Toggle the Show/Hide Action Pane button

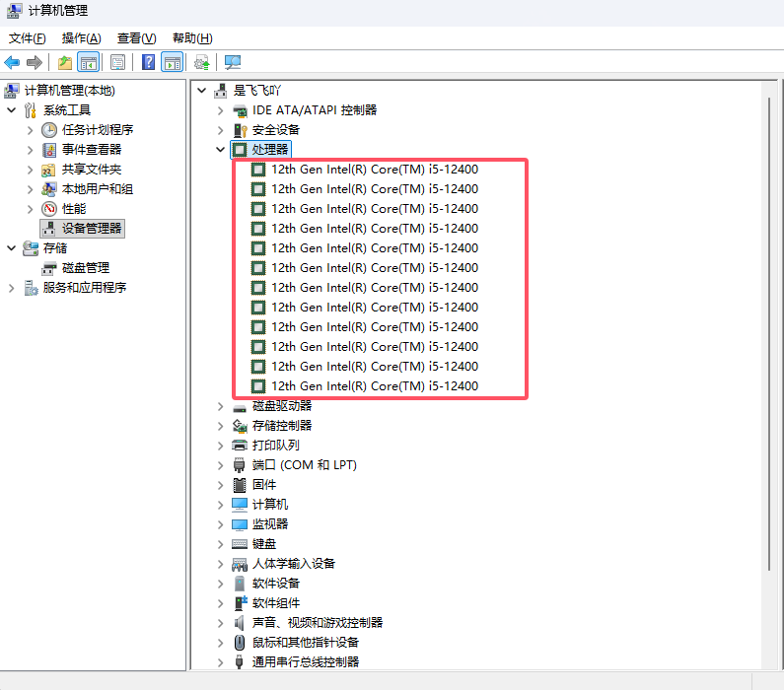tap(173, 63)
